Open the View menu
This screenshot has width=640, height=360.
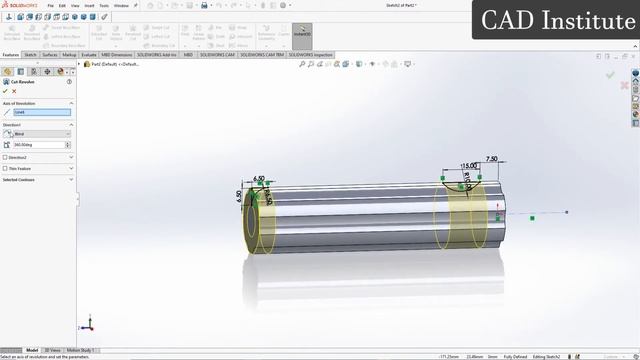click(x=75, y=6)
